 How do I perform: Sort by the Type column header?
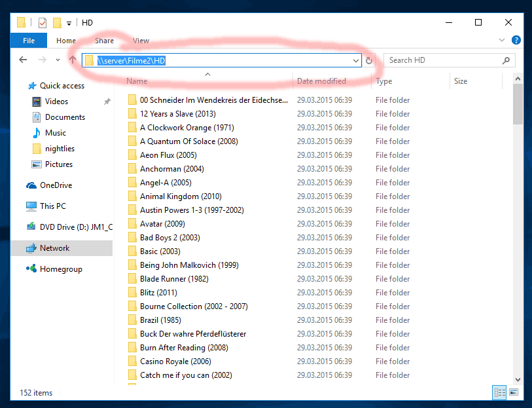coord(383,81)
